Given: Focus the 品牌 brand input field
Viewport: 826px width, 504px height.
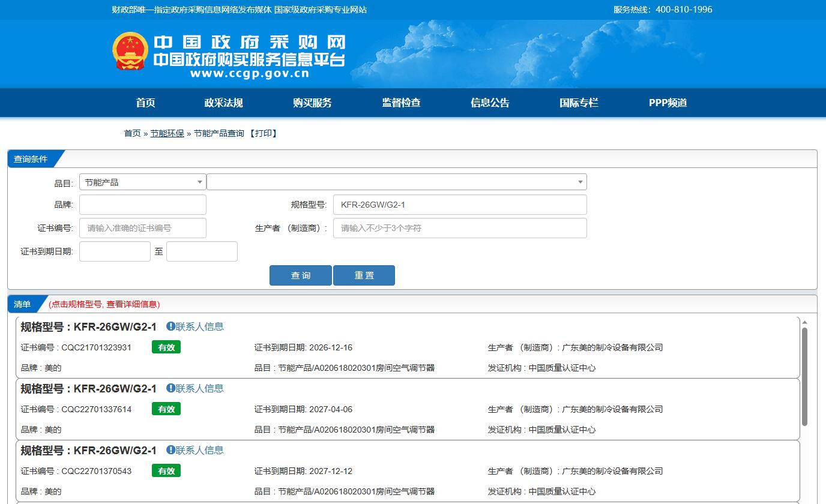Looking at the screenshot, I should [x=142, y=205].
